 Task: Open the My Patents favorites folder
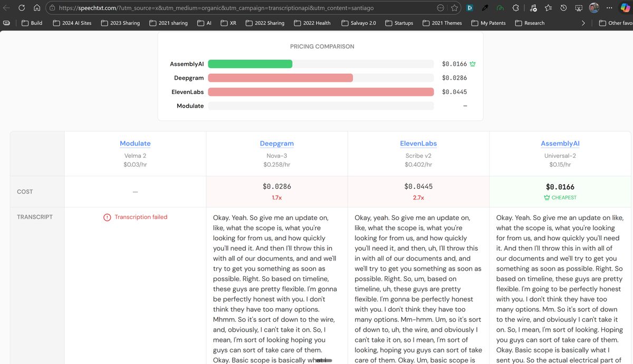(488, 23)
